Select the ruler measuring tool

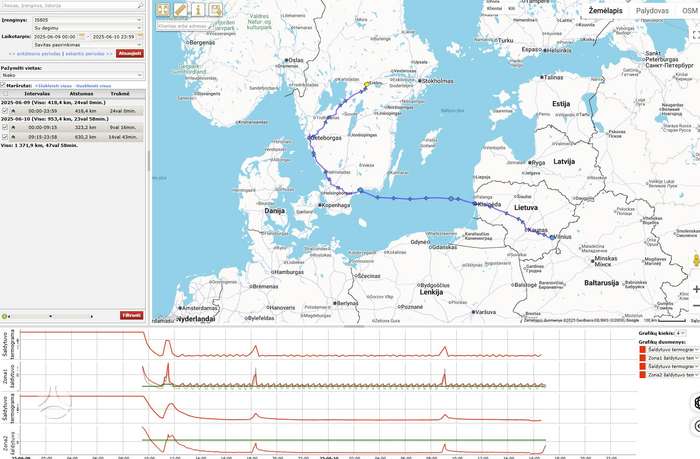tap(180, 10)
